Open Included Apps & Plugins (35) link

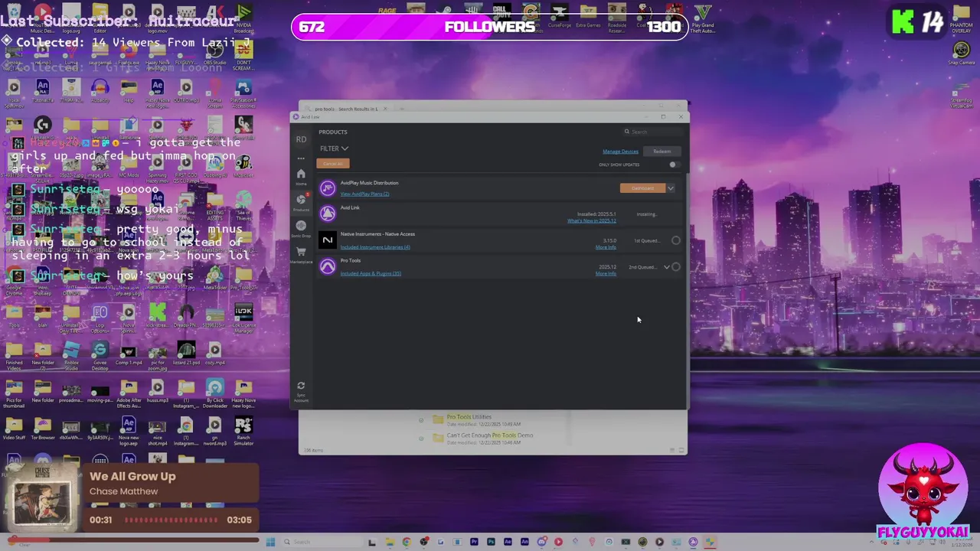click(371, 273)
